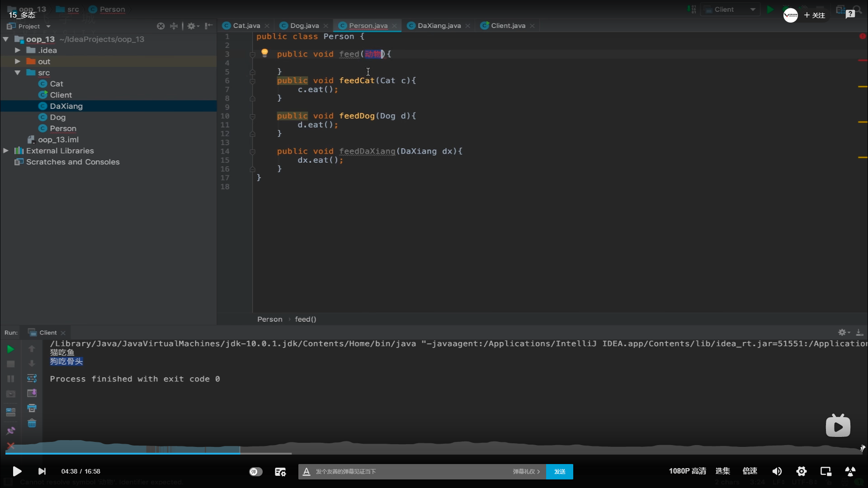Click the locate target icon in Project panel

pyautogui.click(x=160, y=26)
